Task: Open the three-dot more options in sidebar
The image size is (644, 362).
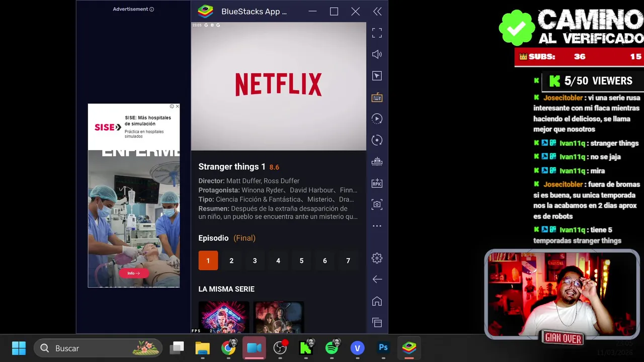Action: [377, 226]
